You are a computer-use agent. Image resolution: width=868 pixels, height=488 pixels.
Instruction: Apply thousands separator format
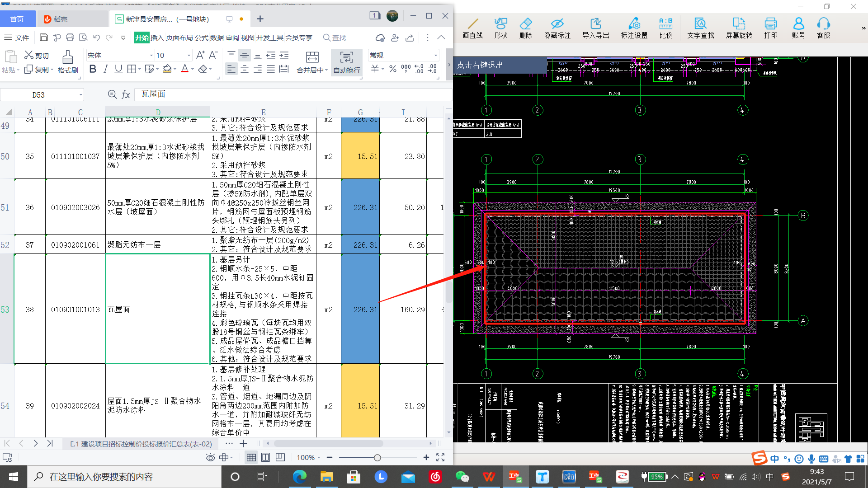point(406,69)
